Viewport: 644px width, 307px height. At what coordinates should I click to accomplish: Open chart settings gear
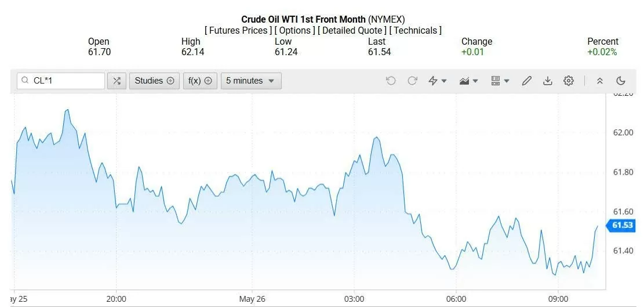coord(569,81)
